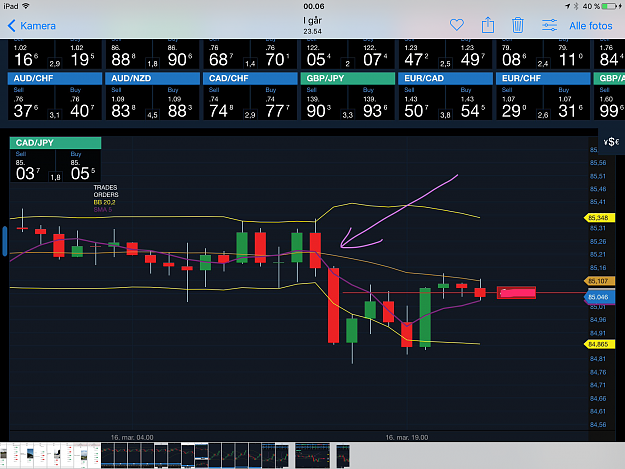Tap the CAD/CHF Buy price .74 77
The image size is (625, 469).
278,107
